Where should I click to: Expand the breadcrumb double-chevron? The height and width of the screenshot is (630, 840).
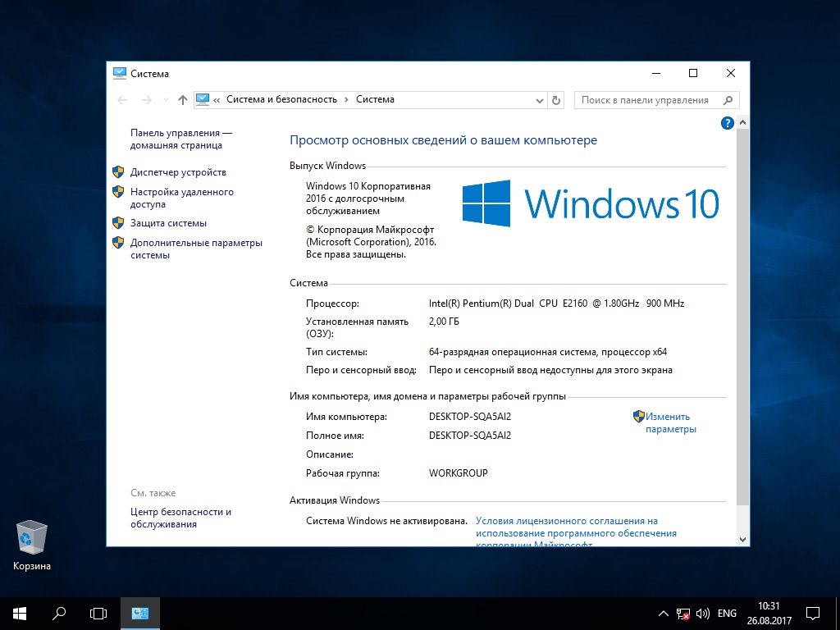(x=217, y=100)
